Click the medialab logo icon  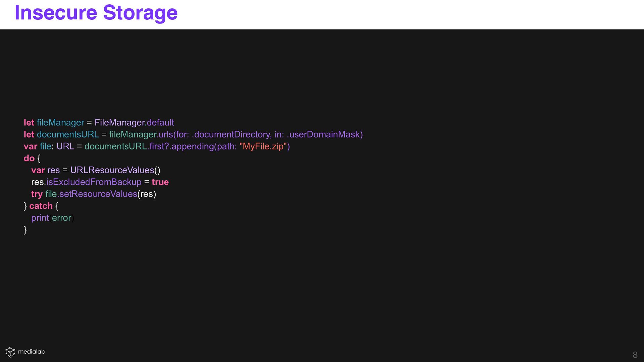[x=10, y=352]
